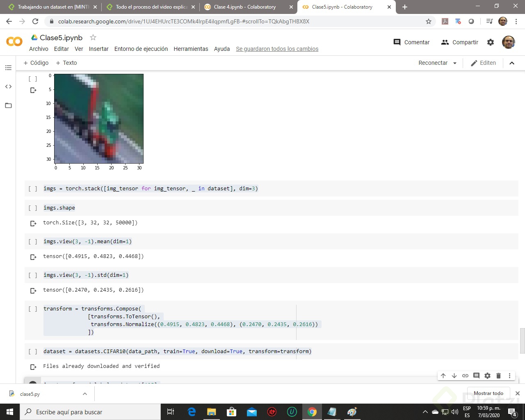This screenshot has width=525, height=420.
Task: Click the Compartir button
Action: (459, 42)
